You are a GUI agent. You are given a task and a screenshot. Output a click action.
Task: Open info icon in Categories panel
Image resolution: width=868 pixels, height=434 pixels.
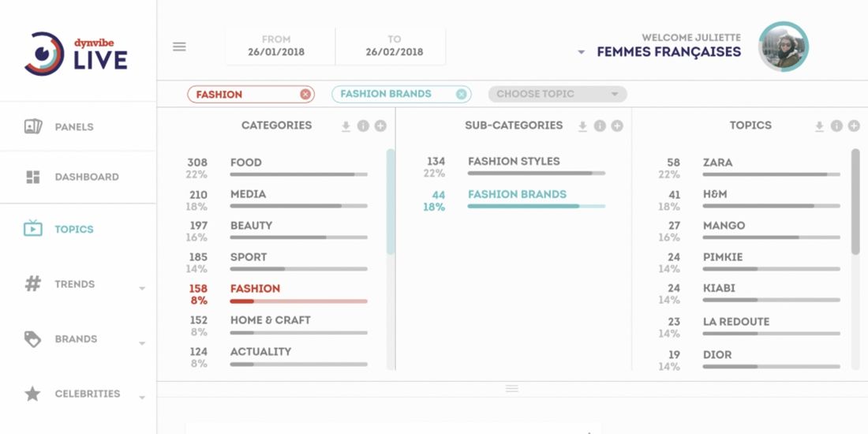coord(363,126)
